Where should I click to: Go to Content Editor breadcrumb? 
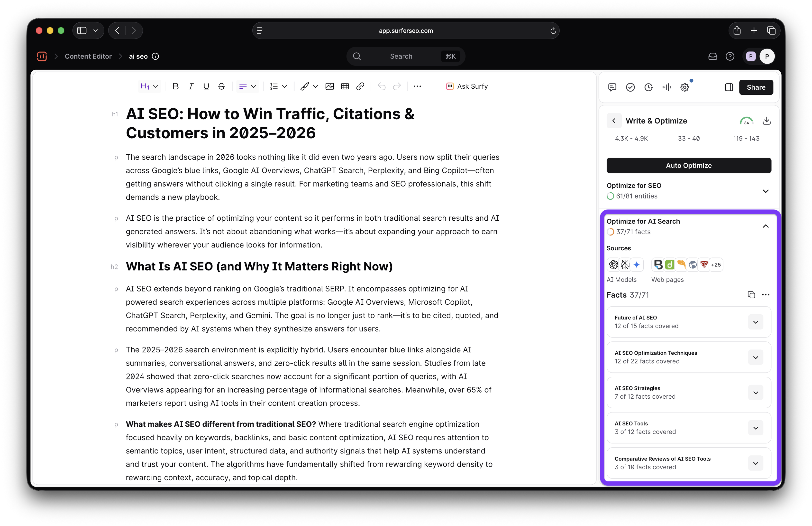(88, 56)
